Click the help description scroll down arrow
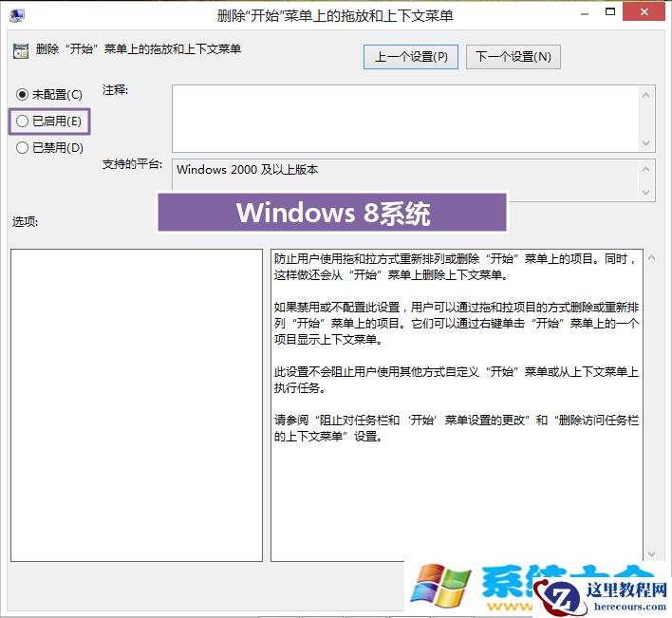This screenshot has width=672, height=618. (651, 553)
